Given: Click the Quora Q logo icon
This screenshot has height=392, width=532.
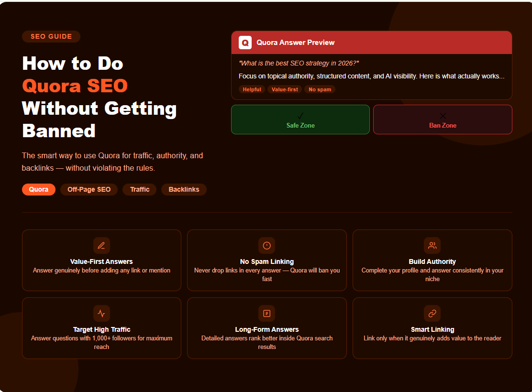Looking at the screenshot, I should click(x=245, y=43).
